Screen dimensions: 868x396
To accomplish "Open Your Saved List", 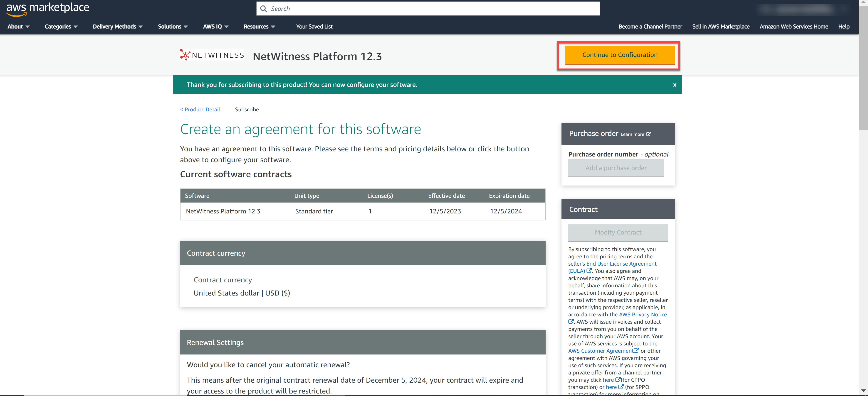I will [x=314, y=27].
